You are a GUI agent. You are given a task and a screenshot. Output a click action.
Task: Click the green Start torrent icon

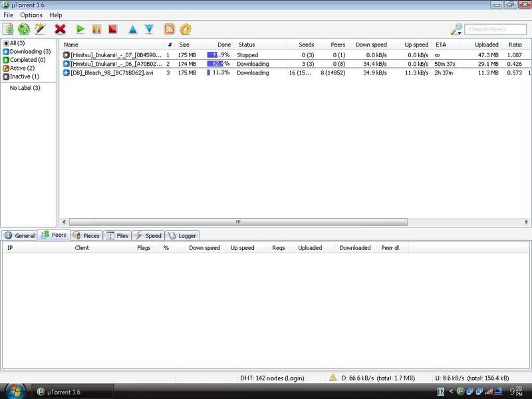pyautogui.click(x=80, y=29)
